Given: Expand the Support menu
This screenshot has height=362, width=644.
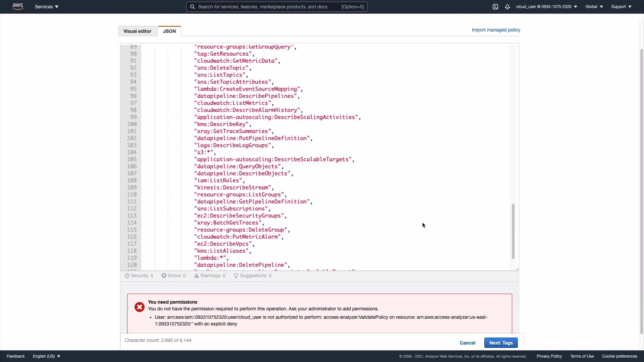Looking at the screenshot, I should click(621, 7).
